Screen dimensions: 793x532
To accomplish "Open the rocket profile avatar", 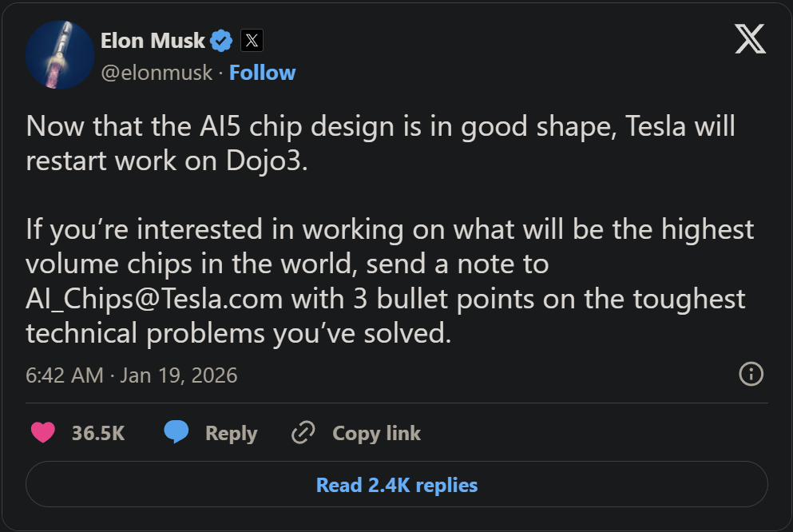I will pyautogui.click(x=61, y=55).
